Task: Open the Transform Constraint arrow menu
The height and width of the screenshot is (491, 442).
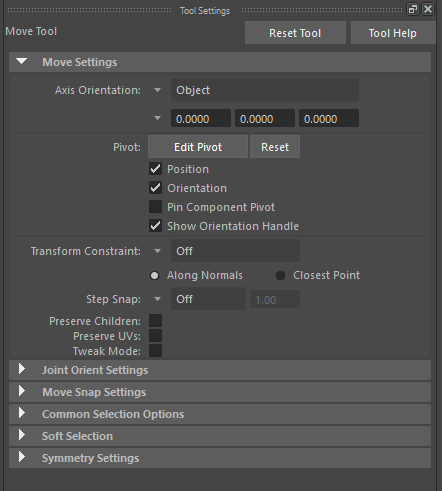Action: tap(157, 251)
